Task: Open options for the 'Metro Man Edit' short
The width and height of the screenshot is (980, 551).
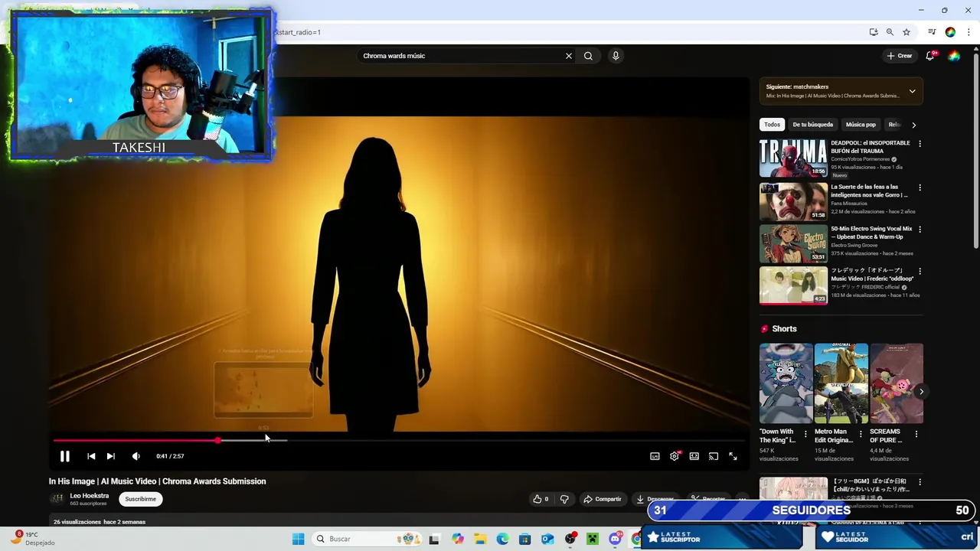Action: click(x=861, y=434)
